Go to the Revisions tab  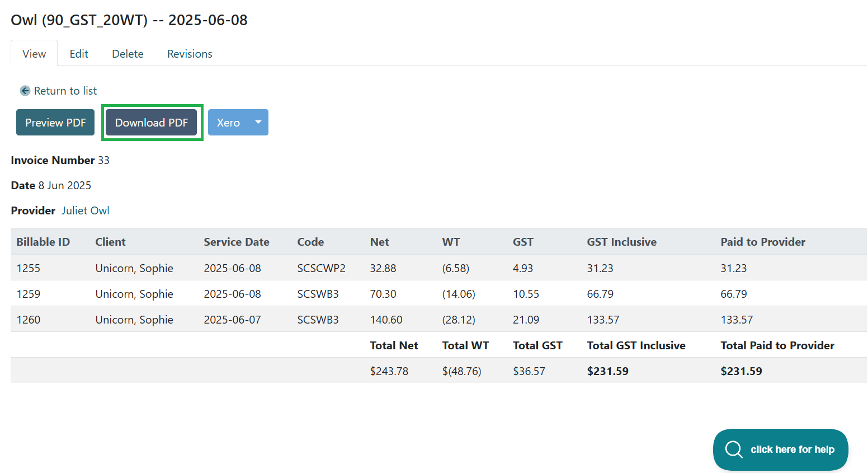(190, 54)
